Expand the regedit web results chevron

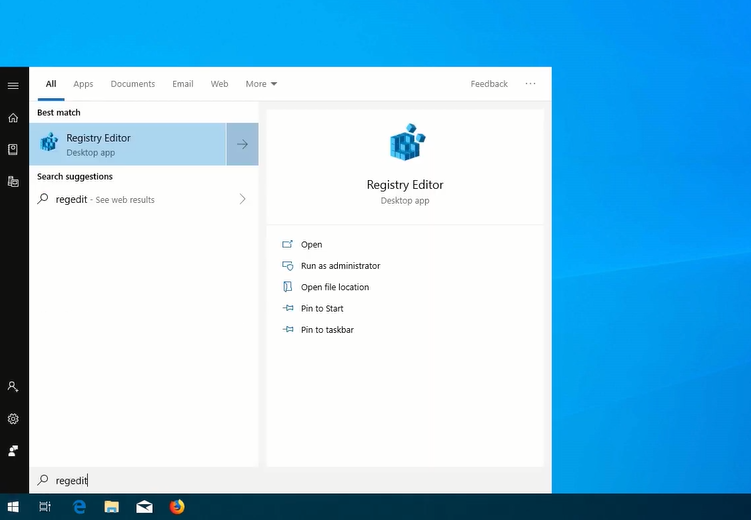coord(242,199)
